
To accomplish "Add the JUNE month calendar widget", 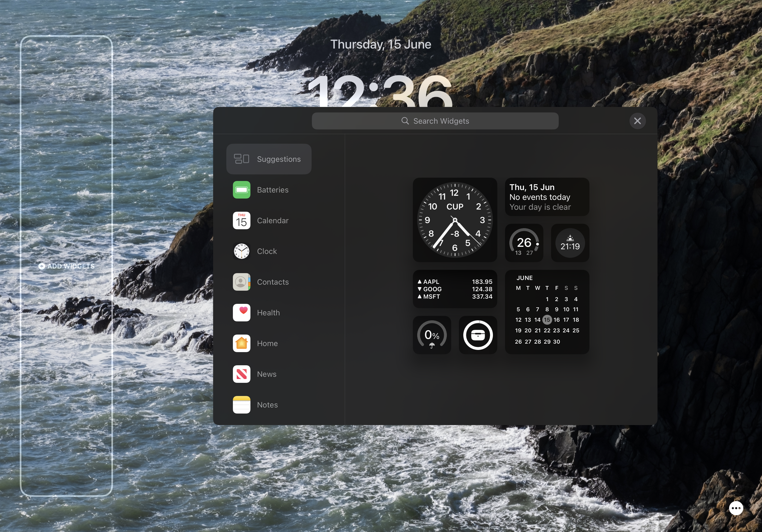I will 547,312.
